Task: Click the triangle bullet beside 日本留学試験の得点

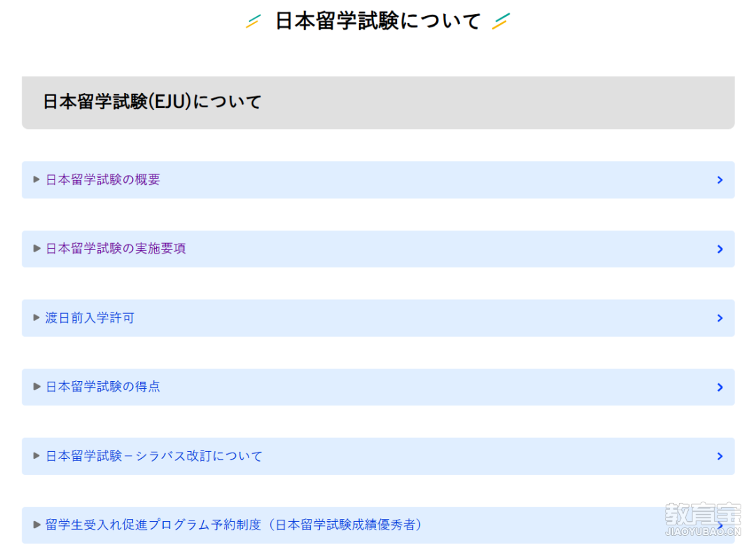Action: [x=36, y=387]
